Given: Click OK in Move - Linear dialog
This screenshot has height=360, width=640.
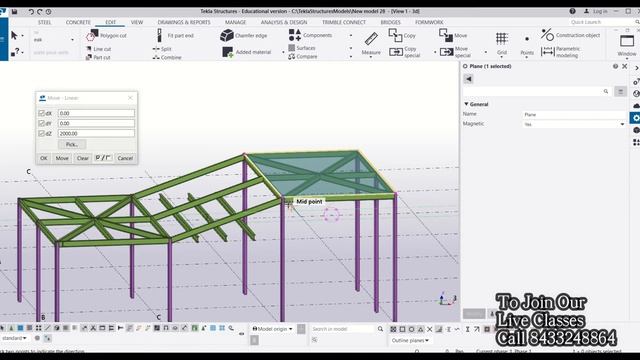Looking at the screenshot, I should pos(44,158).
